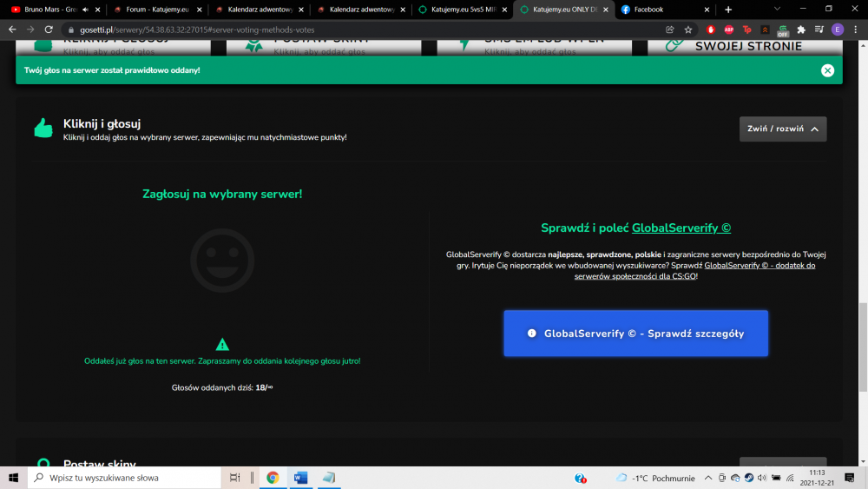868x489 pixels.
Task: Open Wi-Fi network settings icon
Action: tap(790, 478)
